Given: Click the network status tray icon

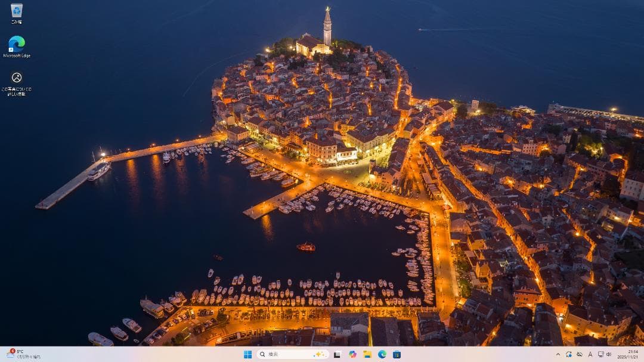Looking at the screenshot, I should point(600,354).
